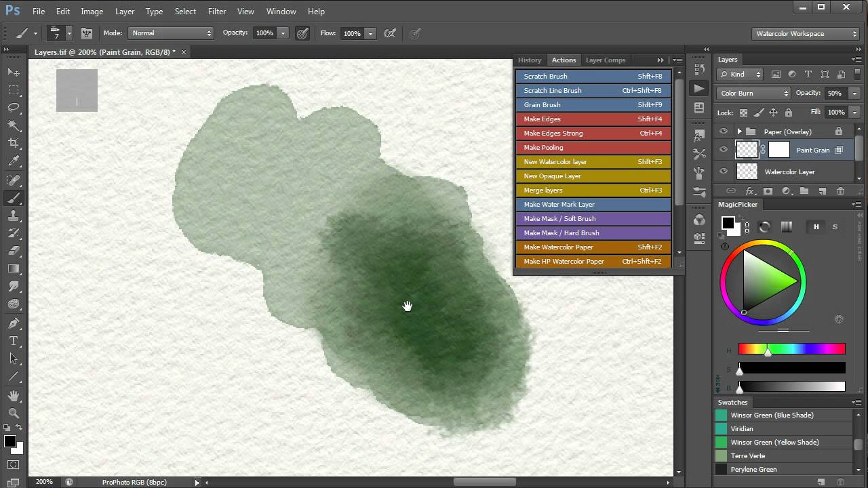The width and height of the screenshot is (868, 488).
Task: Switch to the History tab
Action: [x=530, y=60]
